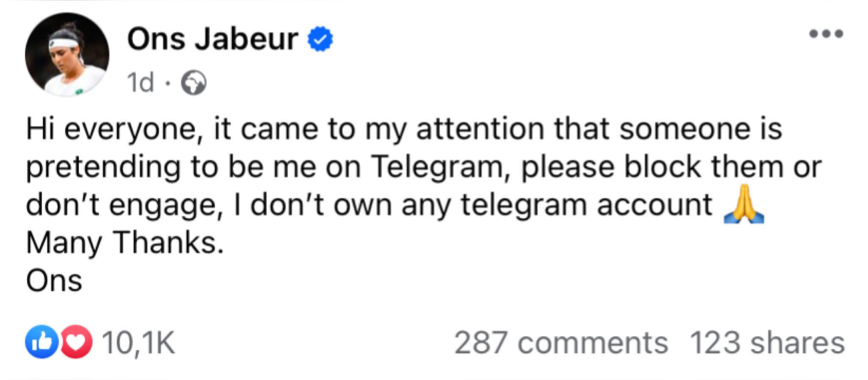Open the three-dot post options menu

point(826,34)
